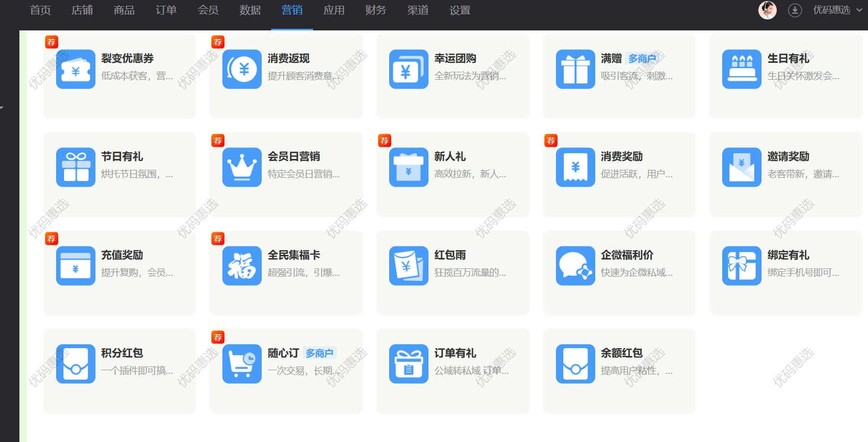The width and height of the screenshot is (868, 442).
Task: Switch to the 营销 tab
Action: (x=292, y=10)
